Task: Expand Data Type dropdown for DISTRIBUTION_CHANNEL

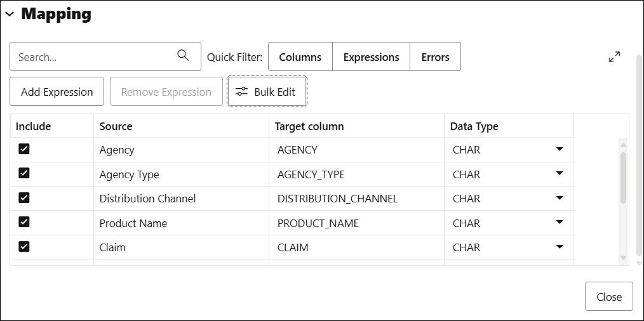Action: pyautogui.click(x=559, y=198)
